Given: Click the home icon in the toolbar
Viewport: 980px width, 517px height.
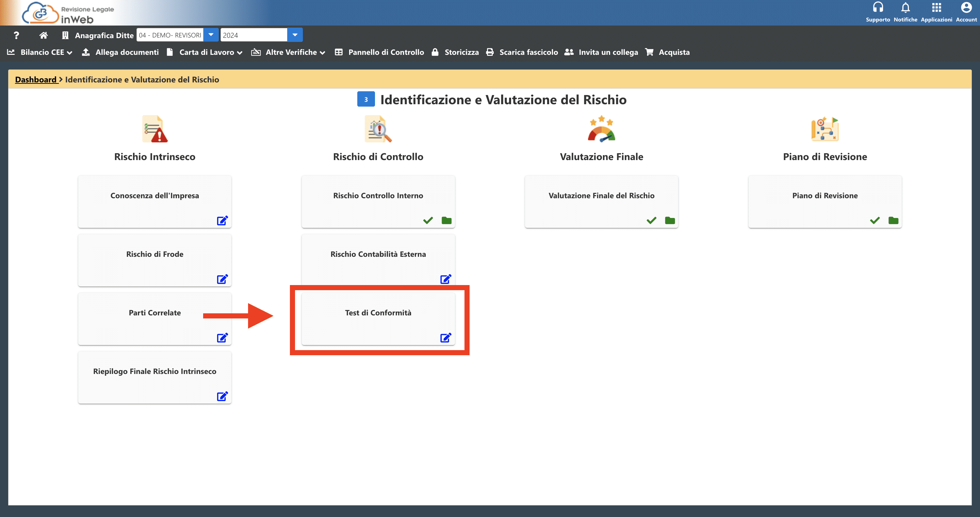Looking at the screenshot, I should coord(43,35).
